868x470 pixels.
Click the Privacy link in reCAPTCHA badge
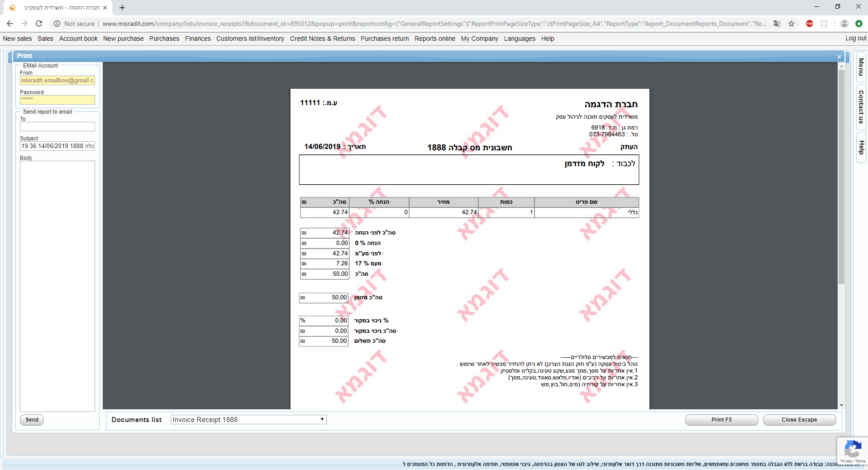coord(846,461)
